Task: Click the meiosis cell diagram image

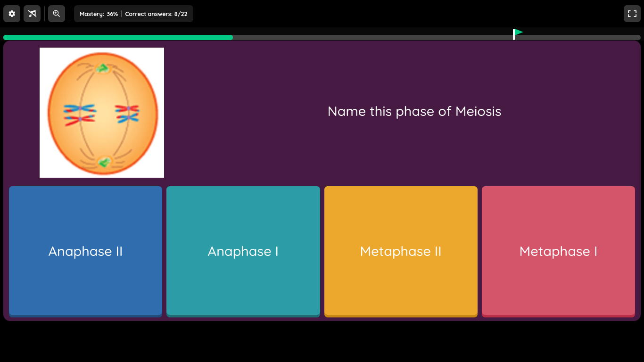Action: tap(102, 113)
